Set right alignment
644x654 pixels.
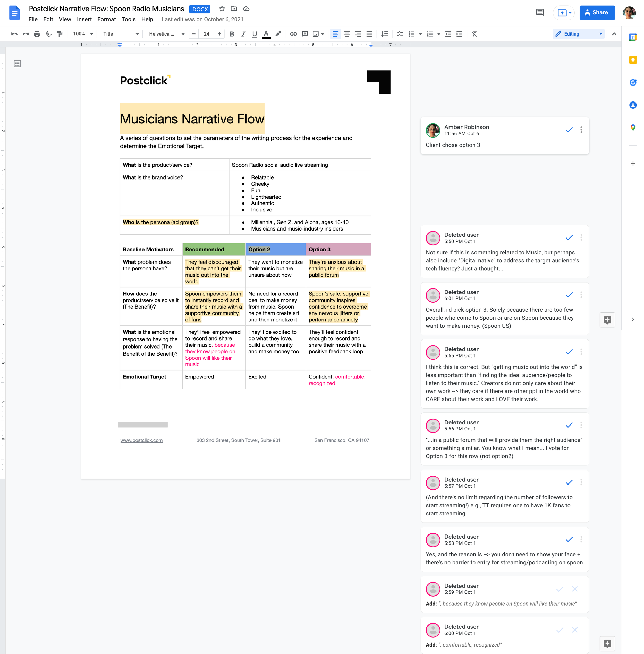tap(358, 34)
